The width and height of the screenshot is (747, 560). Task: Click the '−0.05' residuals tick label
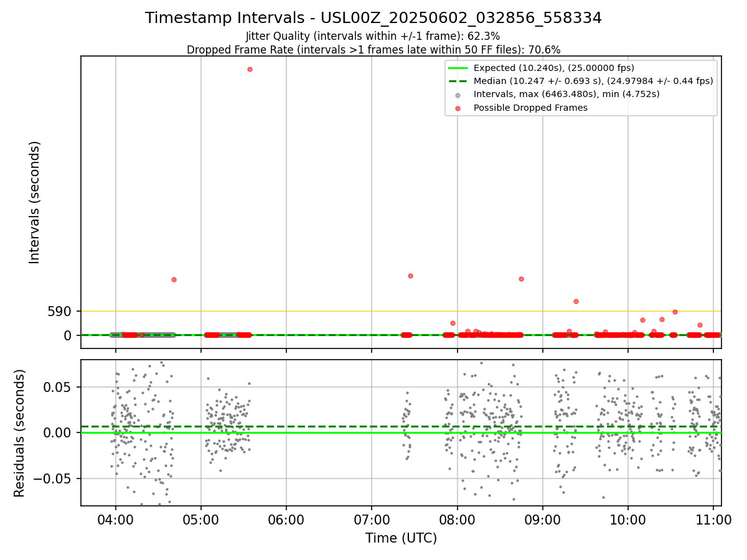54,478
